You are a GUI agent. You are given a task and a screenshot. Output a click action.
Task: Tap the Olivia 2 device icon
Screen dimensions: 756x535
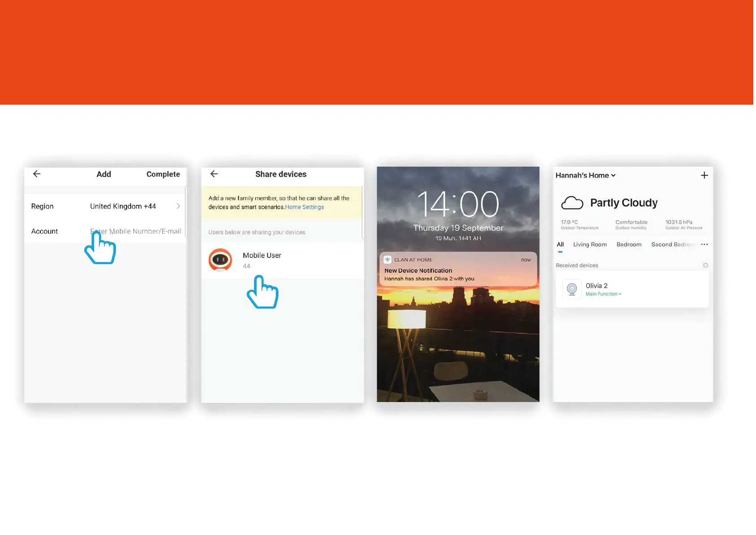pyautogui.click(x=572, y=289)
